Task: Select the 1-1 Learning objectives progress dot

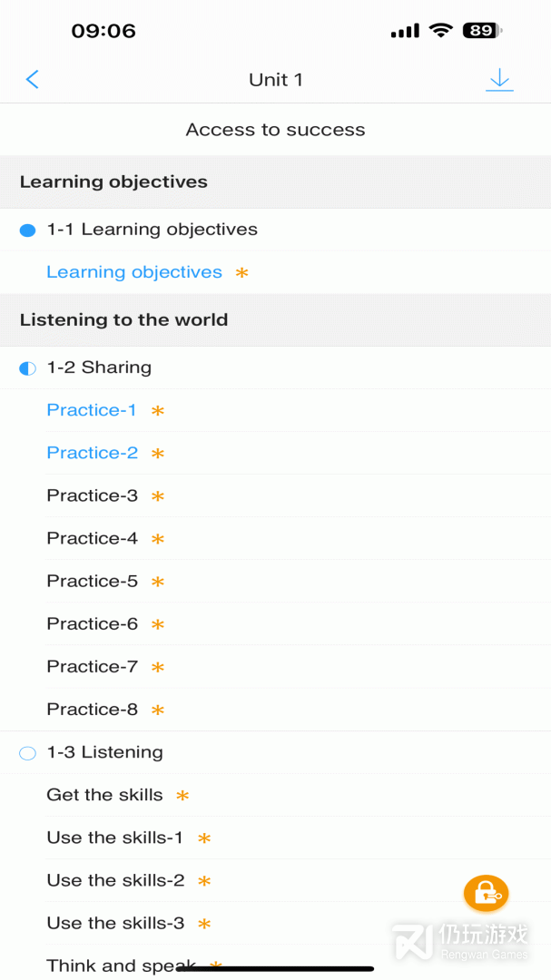Action: coord(27,230)
